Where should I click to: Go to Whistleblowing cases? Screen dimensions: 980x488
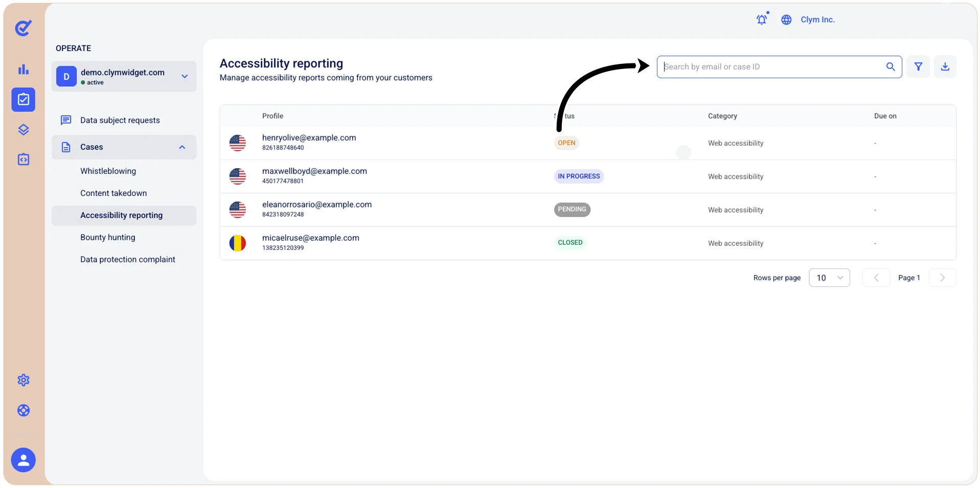coord(108,171)
